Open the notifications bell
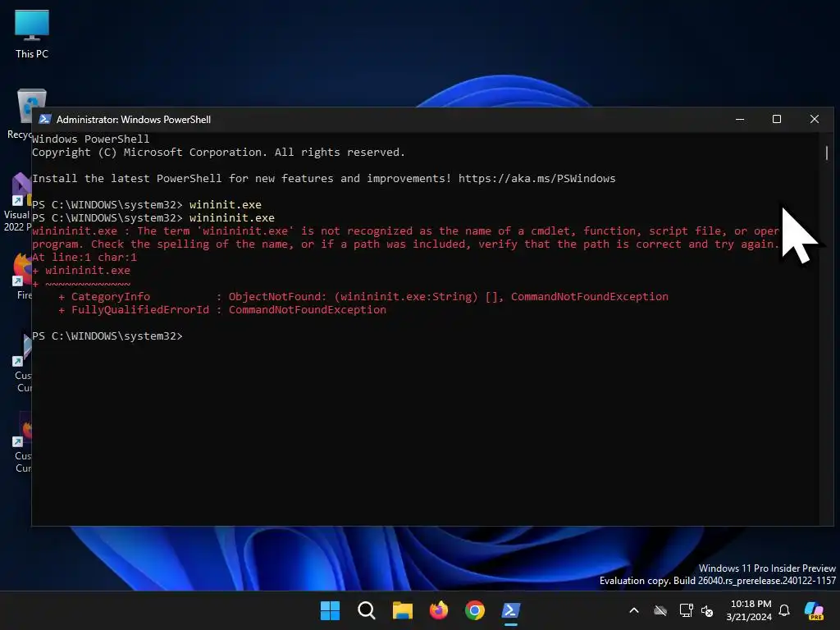This screenshot has height=630, width=840. pos(784,610)
